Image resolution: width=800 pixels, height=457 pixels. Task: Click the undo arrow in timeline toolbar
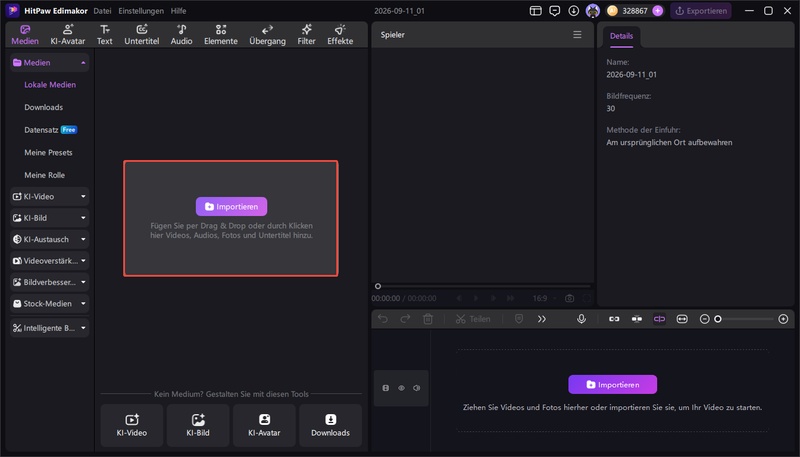(383, 319)
